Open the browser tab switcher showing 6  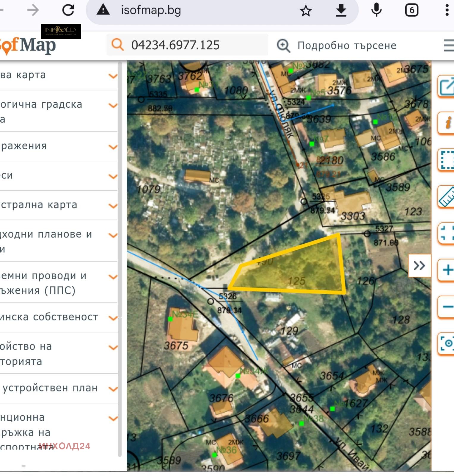coord(411,10)
